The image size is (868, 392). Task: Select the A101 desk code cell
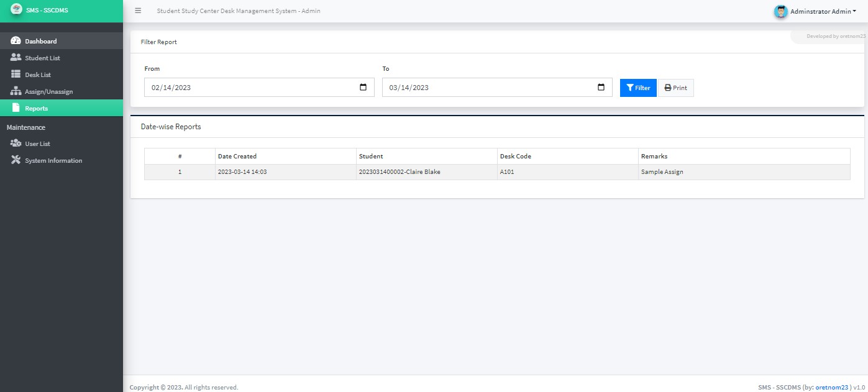(568, 172)
